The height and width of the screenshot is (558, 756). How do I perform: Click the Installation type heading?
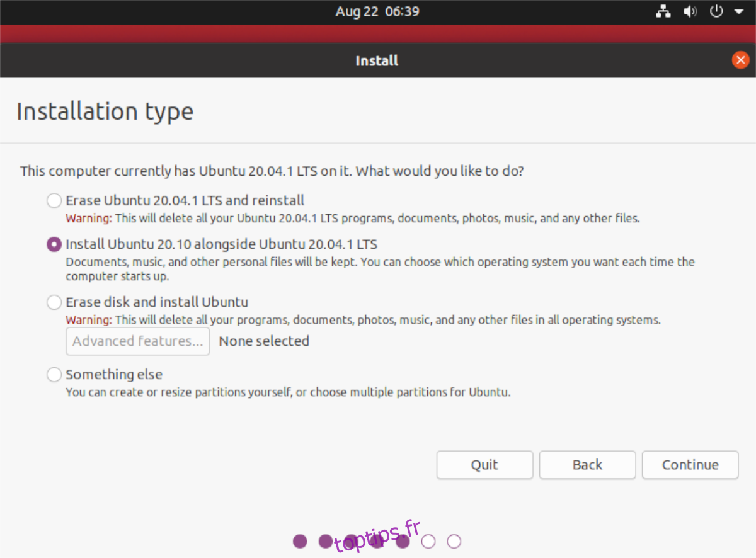point(105,111)
